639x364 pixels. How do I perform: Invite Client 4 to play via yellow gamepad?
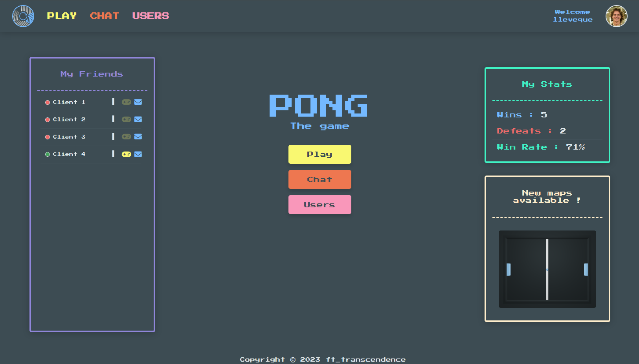click(x=126, y=154)
